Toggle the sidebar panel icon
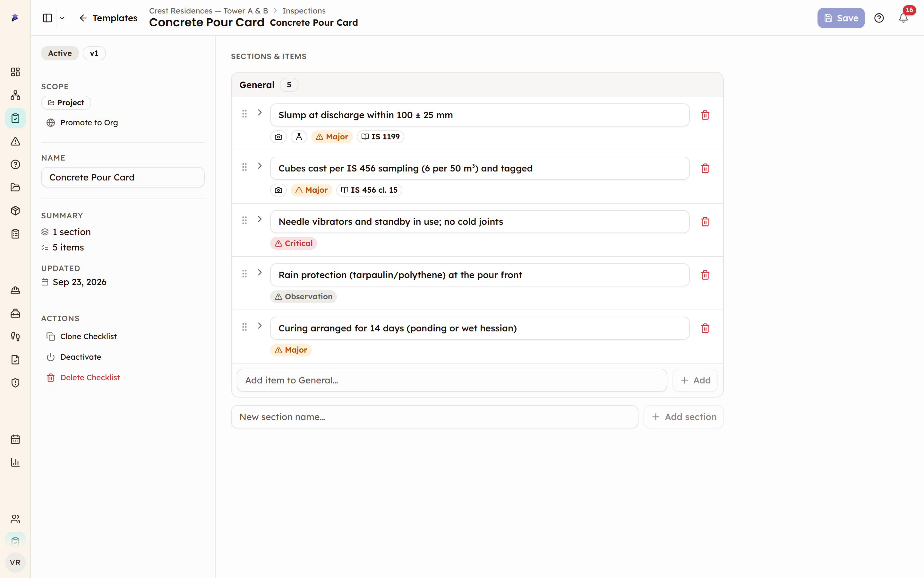This screenshot has width=924, height=578. click(x=47, y=18)
